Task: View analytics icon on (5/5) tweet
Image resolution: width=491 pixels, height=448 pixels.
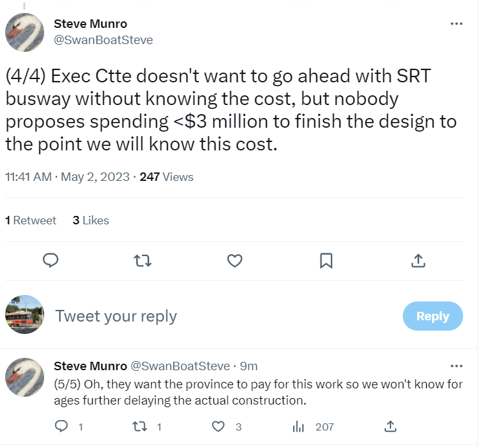Action: pos(299,426)
